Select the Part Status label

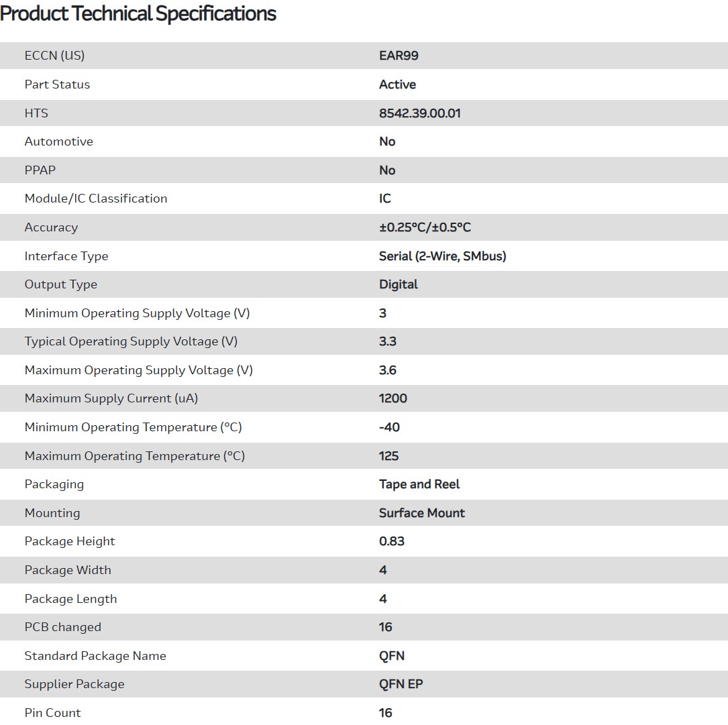point(57,85)
